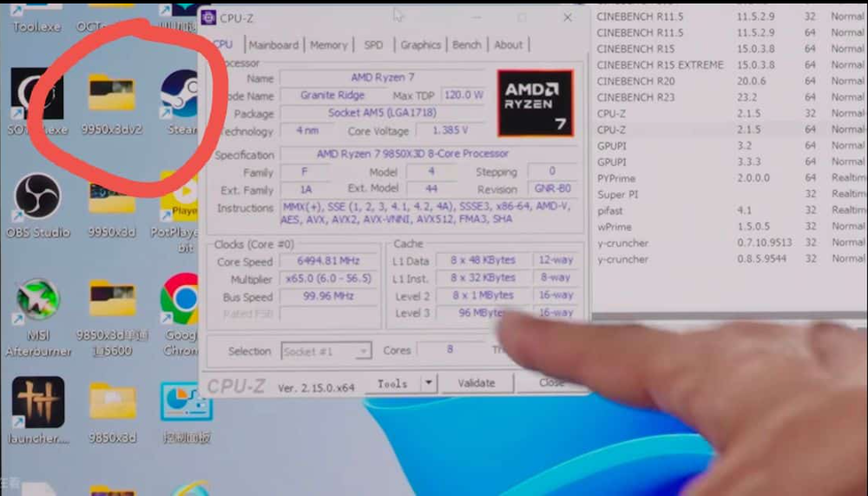The image size is (868, 496).
Task: Open the Google Chrome desktop icon
Action: click(x=180, y=300)
